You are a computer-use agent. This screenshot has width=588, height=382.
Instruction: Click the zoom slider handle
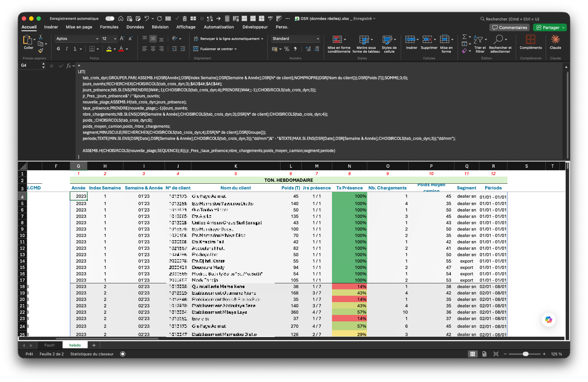(526, 354)
